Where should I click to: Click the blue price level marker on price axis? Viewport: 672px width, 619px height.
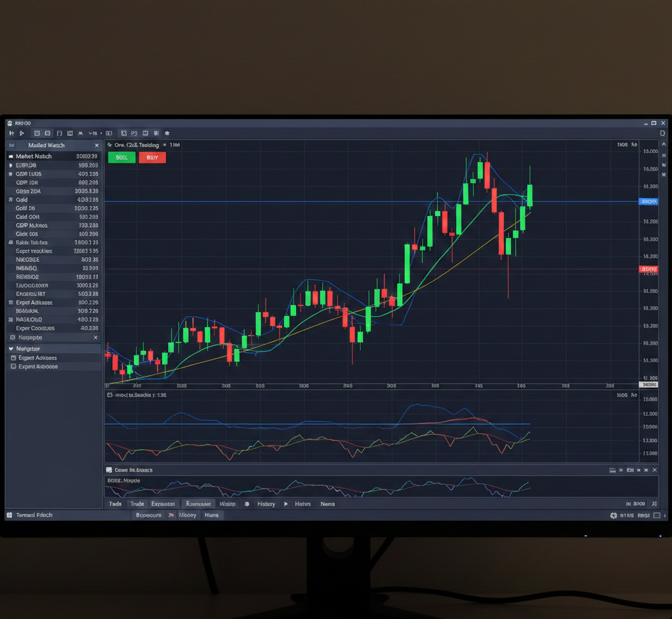click(x=648, y=202)
